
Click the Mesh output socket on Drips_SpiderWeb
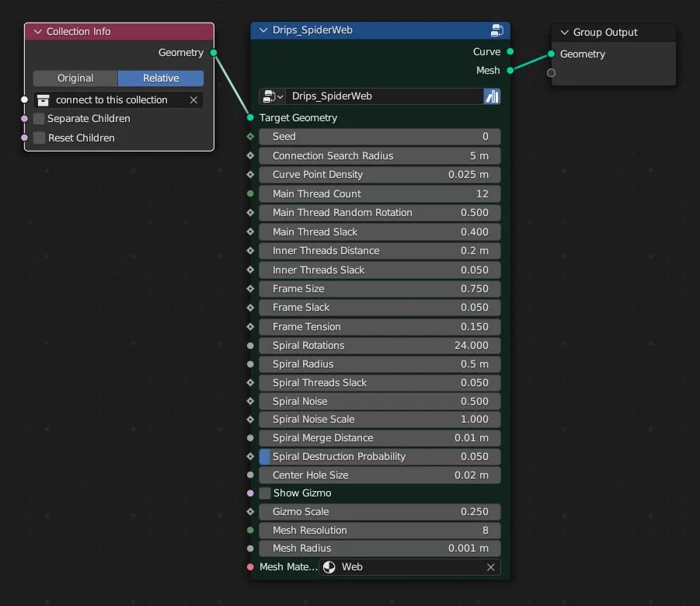[510, 70]
